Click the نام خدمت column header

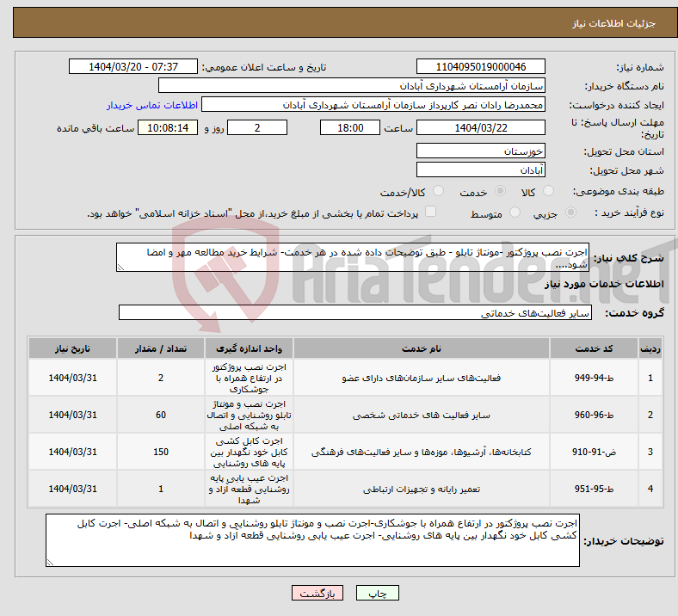pyautogui.click(x=422, y=348)
